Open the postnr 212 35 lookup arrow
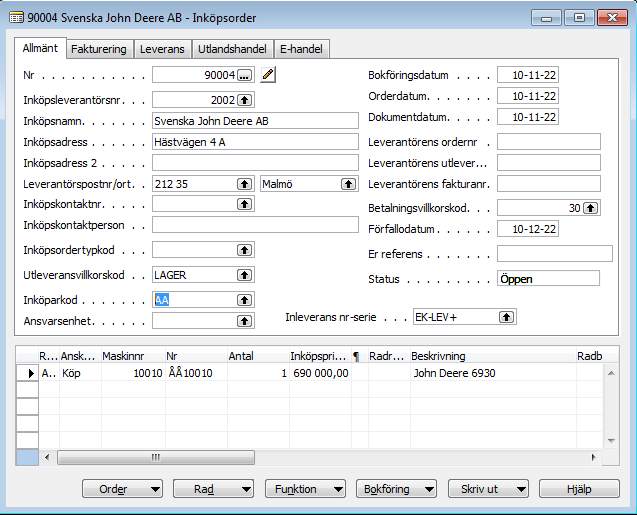Viewport: 637px width, 515px height. tap(244, 184)
